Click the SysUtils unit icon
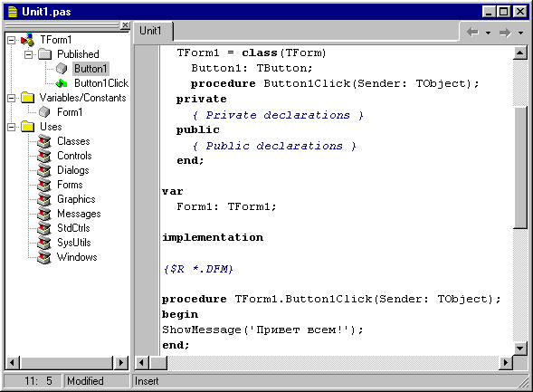This screenshot has height=392, width=533. 44,243
